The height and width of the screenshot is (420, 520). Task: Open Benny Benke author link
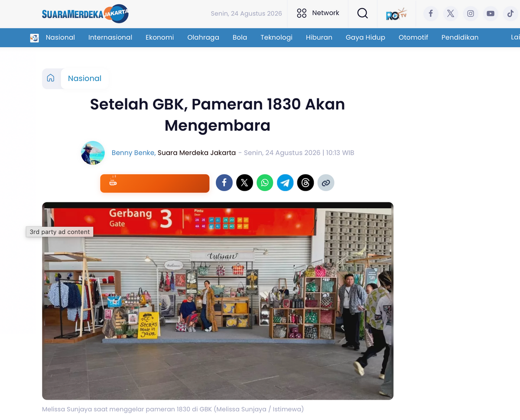click(x=133, y=153)
